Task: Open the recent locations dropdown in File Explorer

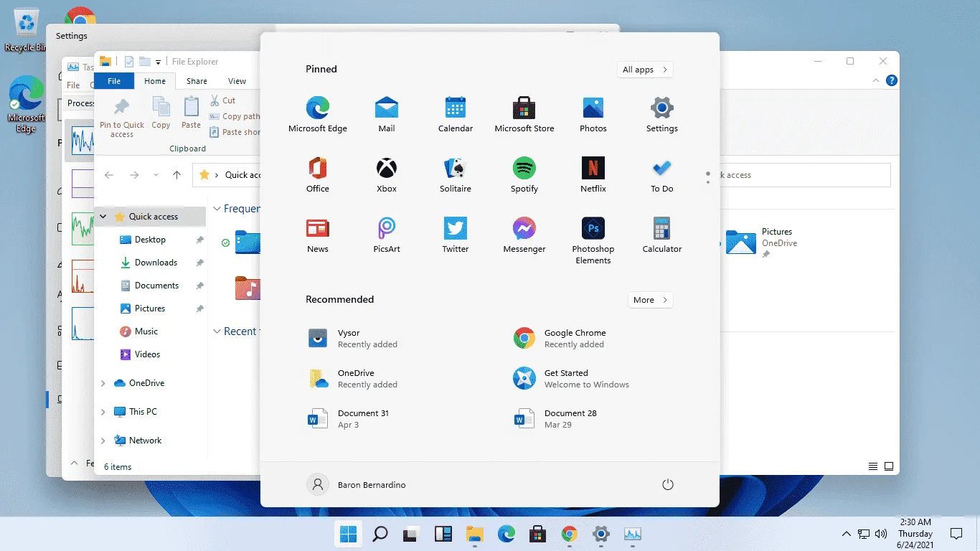Action: 156,175
